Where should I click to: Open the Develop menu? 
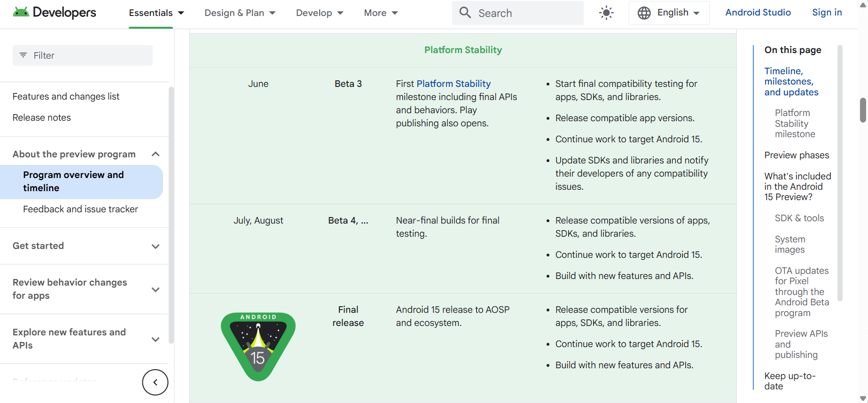(x=320, y=13)
